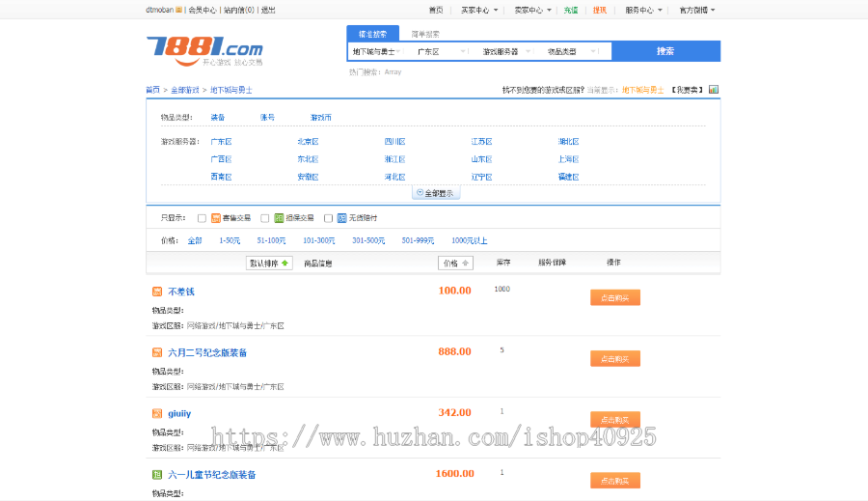The height and width of the screenshot is (501, 868).
Task: Click the green arrow on 默认排序
Action: (285, 263)
